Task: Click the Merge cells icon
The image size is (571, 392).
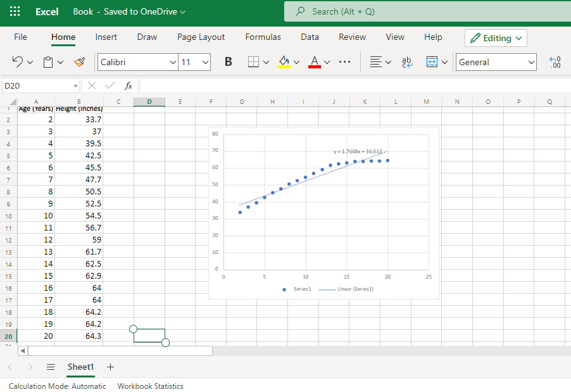Action: click(430, 62)
